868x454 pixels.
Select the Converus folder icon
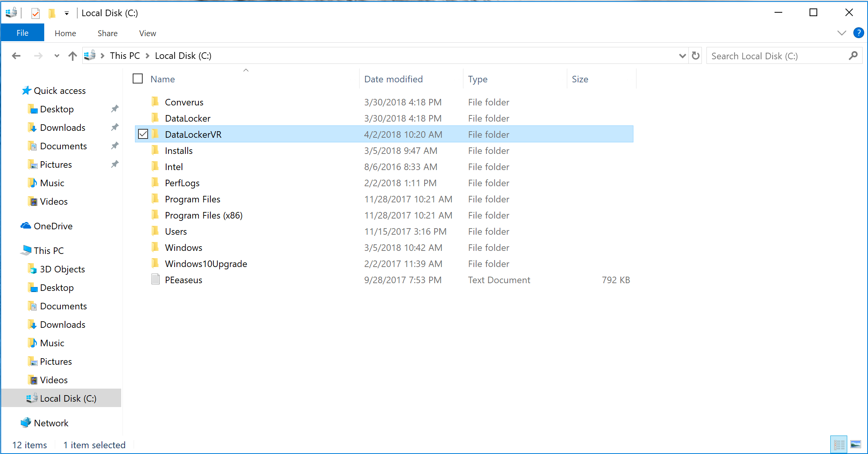(x=155, y=102)
